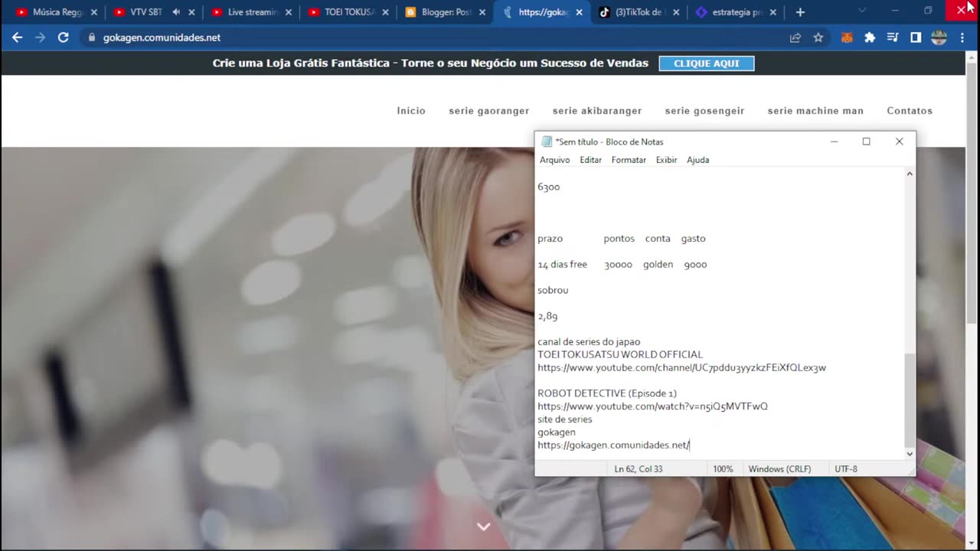Open the Chrome three-dot menu
The height and width of the screenshot is (551, 980).
[x=962, y=37]
